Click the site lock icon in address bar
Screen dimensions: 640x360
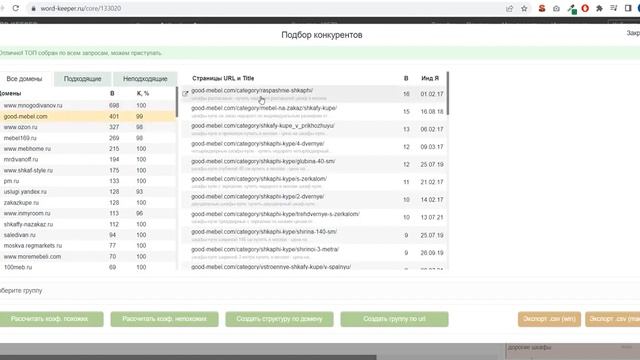(x=33, y=8)
